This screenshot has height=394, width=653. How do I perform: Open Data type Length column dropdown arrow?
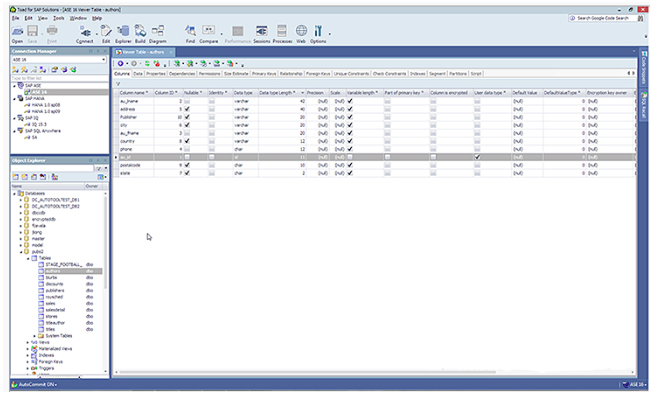pos(302,93)
